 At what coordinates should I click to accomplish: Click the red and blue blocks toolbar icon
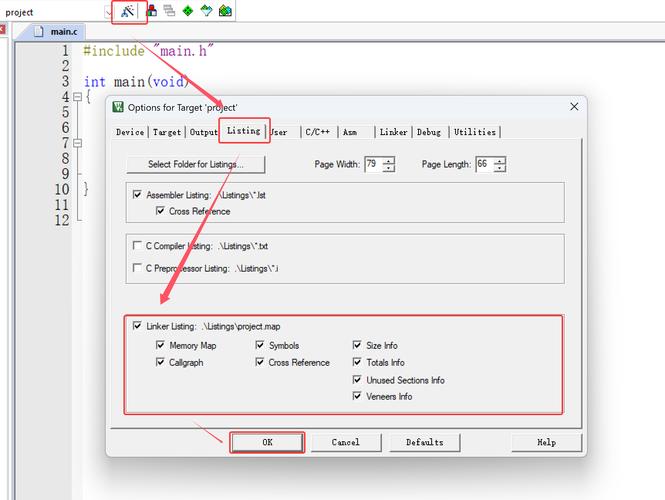pos(151,11)
